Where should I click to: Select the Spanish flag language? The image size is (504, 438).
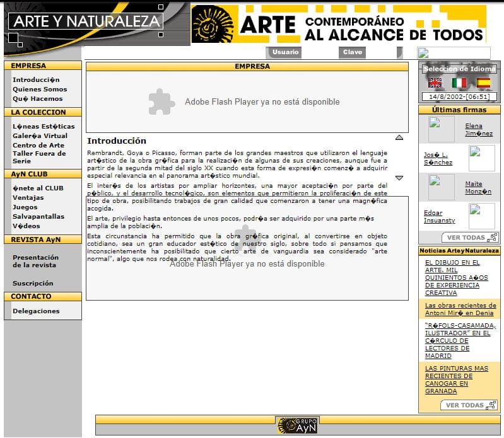(x=483, y=83)
